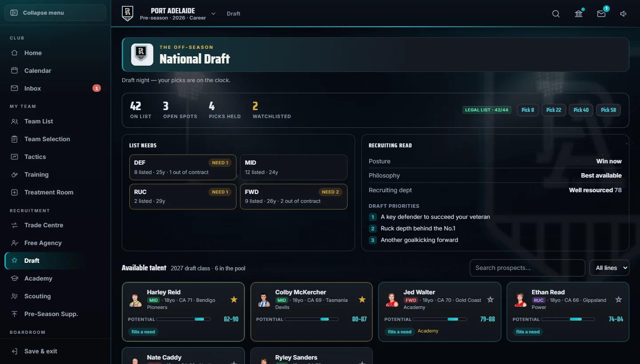Click the Training whistle icon
Screen dimensions: 640x364
tap(15, 174)
